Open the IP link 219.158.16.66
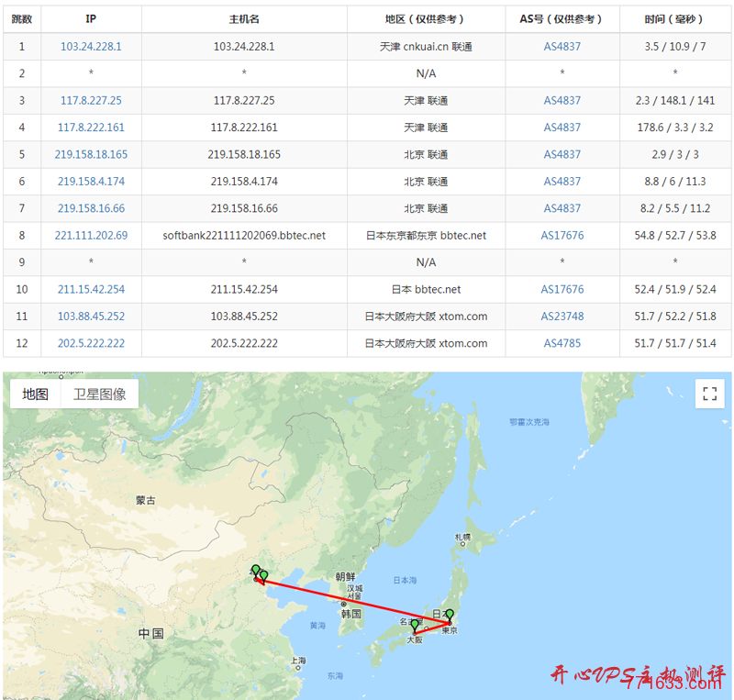This screenshot has height=700, width=734. [x=91, y=208]
